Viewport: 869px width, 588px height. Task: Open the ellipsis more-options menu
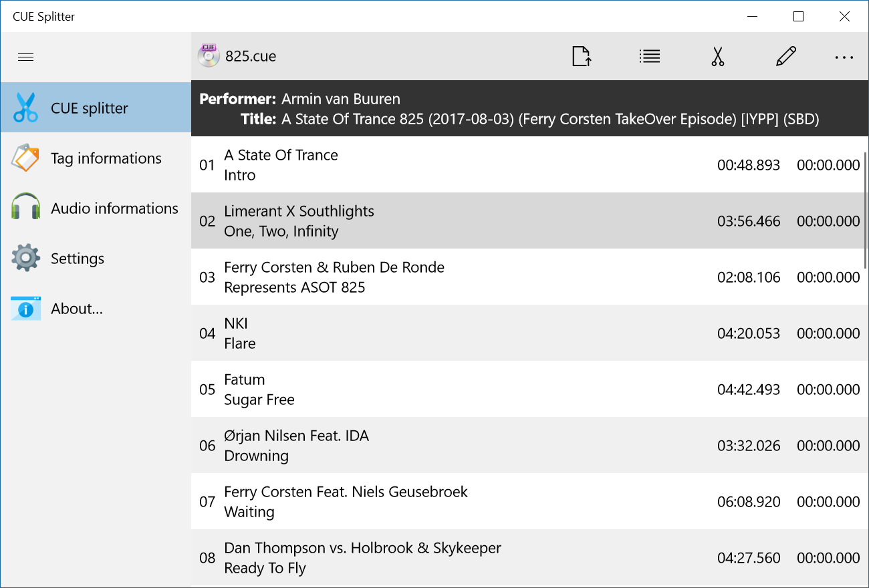click(x=844, y=56)
